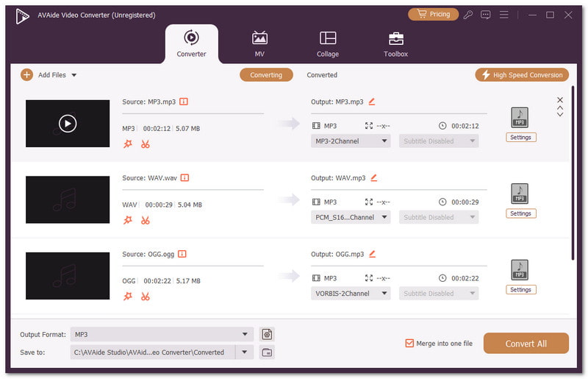Remove the MP3.mp3 item with X

[x=560, y=100]
